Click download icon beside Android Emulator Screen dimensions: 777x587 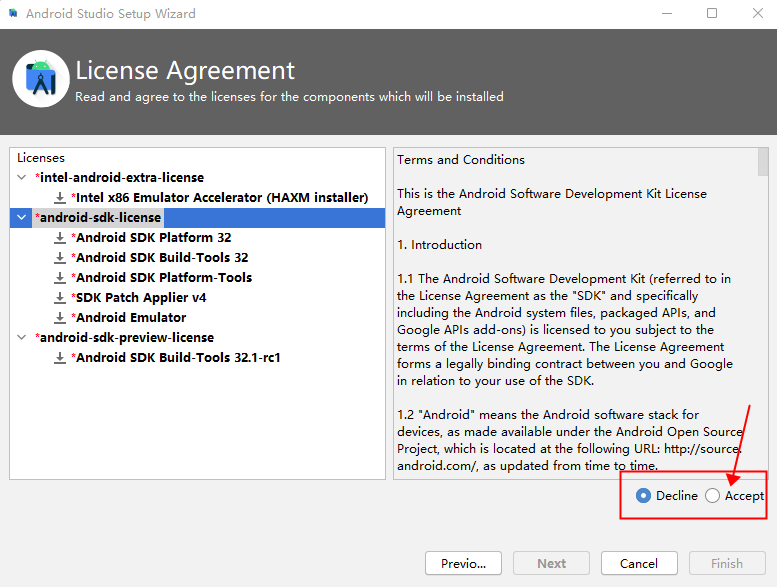(60, 318)
